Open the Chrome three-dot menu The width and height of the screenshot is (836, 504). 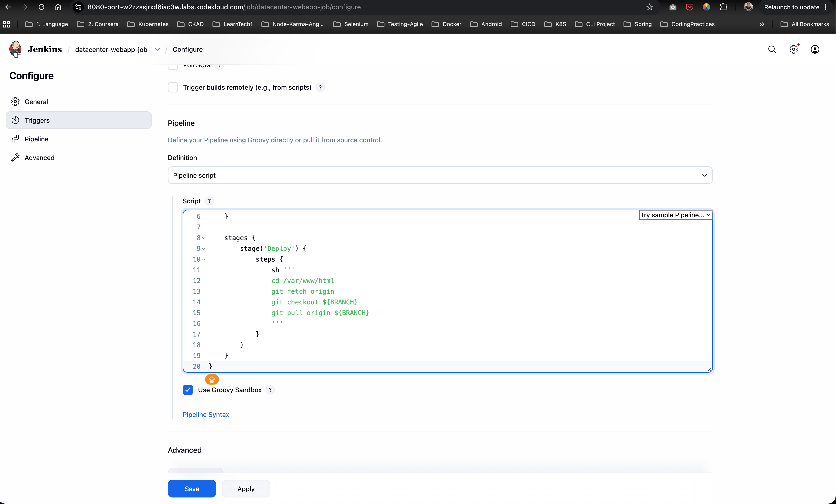pos(826,7)
